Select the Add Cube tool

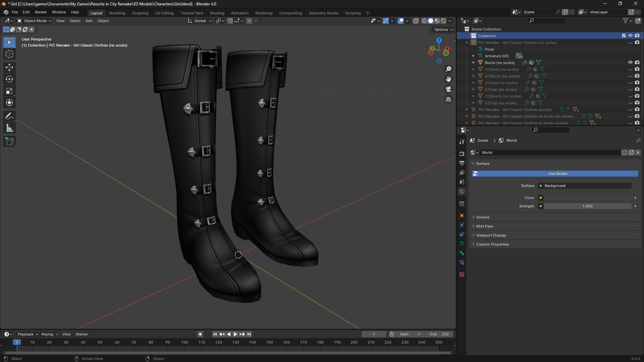coord(9,141)
